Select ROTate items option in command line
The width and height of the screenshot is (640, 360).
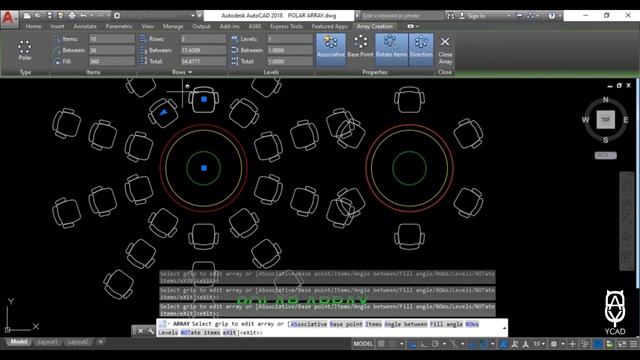pos(200,333)
